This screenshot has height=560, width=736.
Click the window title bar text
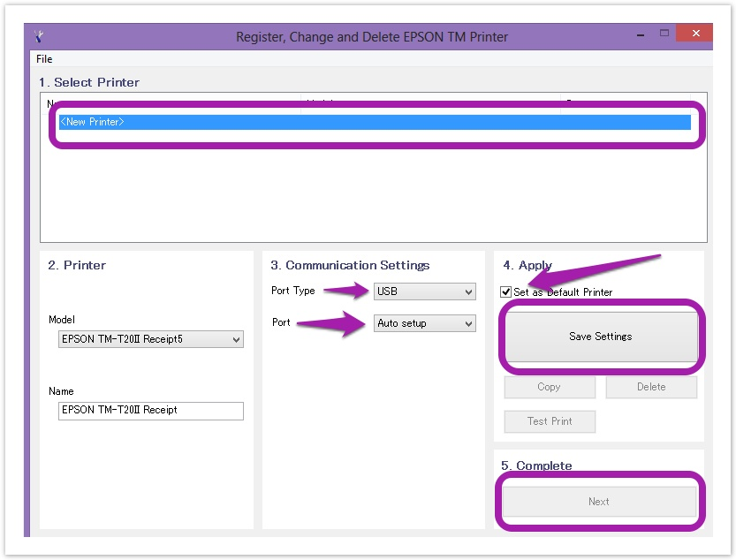tap(371, 37)
